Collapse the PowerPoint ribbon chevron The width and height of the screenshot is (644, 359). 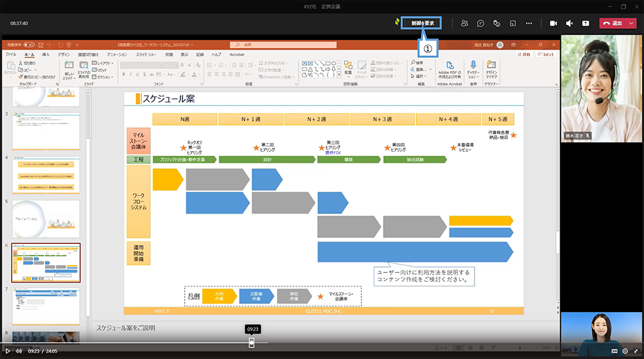(556, 84)
